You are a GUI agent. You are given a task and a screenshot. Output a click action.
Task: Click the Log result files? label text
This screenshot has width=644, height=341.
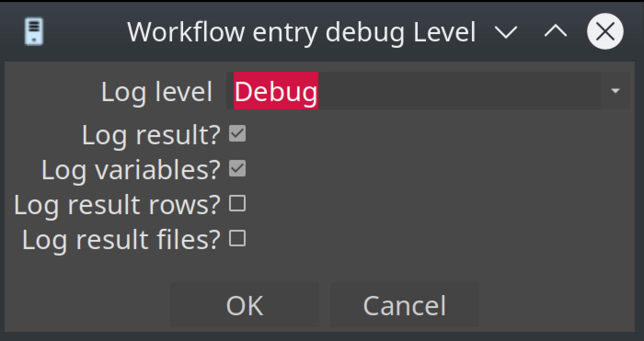[121, 239]
